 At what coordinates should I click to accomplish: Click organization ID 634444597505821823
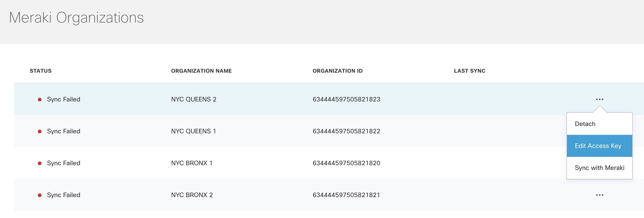[x=346, y=99]
